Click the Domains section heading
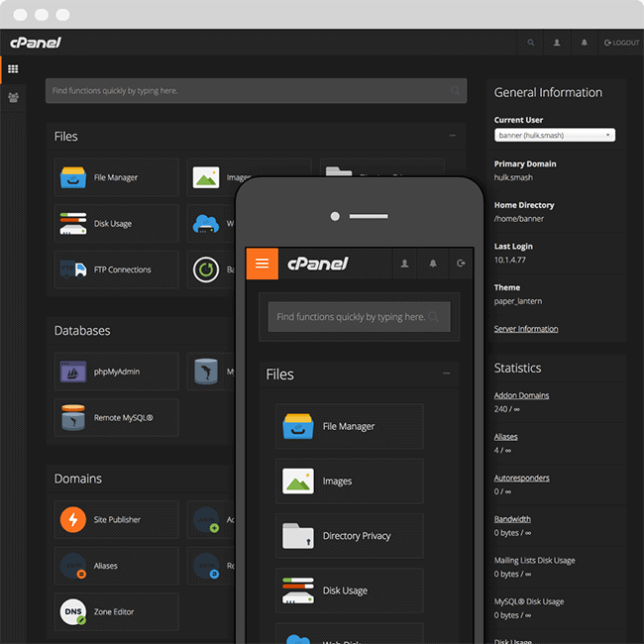The height and width of the screenshot is (644, 644). click(78, 479)
